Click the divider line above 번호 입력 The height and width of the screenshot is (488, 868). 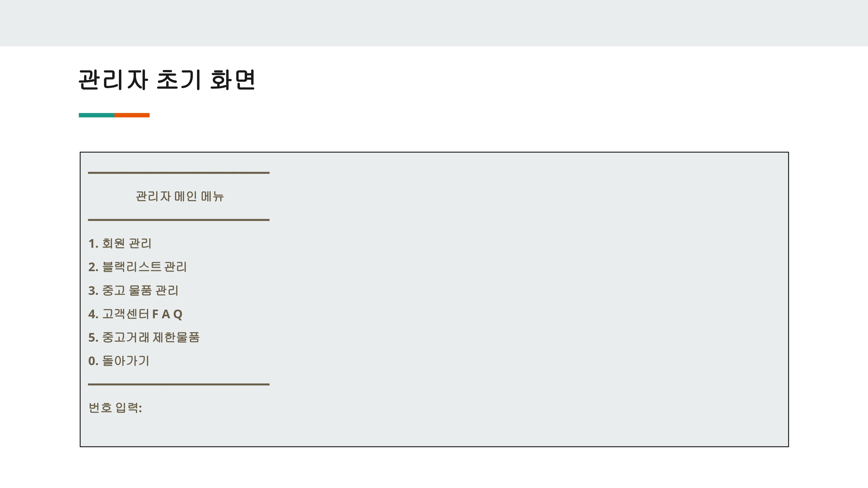point(179,384)
